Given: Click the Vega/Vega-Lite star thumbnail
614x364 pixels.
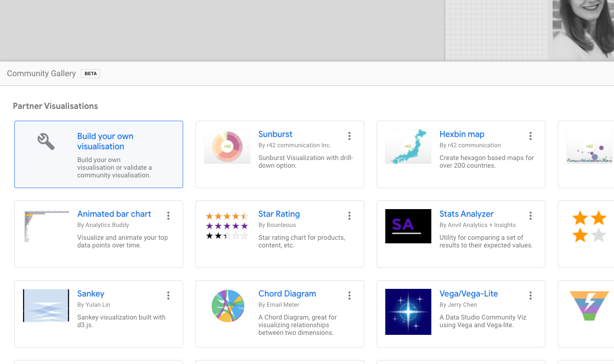Looking at the screenshot, I should tap(408, 312).
